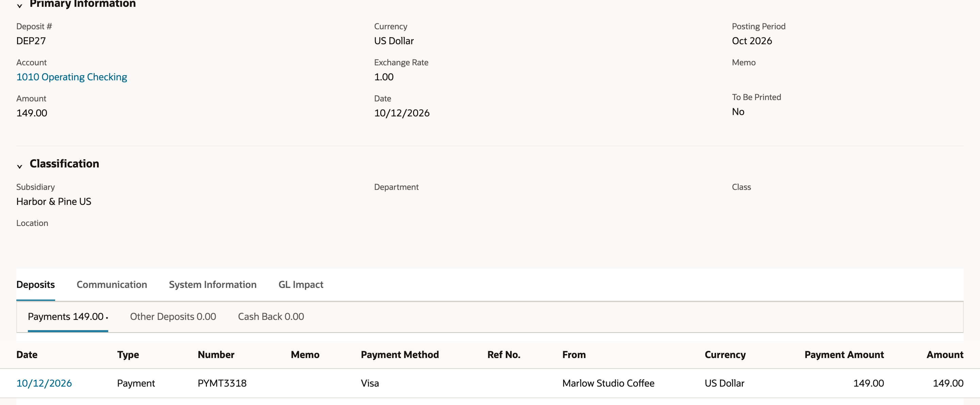Open the System Information tab
980x405 pixels.
(x=213, y=284)
